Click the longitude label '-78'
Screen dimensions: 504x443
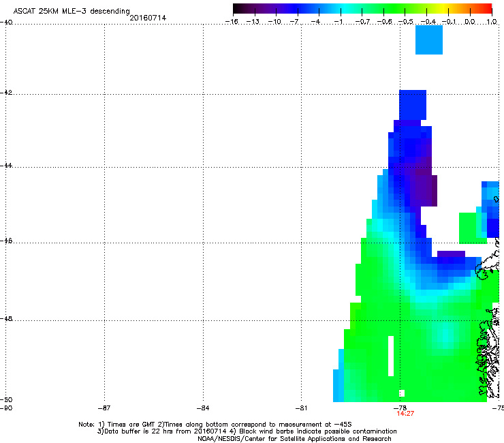pos(400,408)
